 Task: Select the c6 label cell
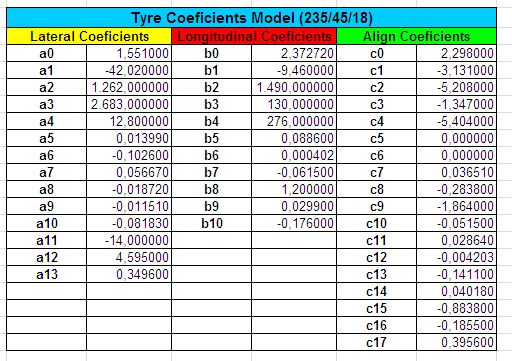[x=377, y=155]
